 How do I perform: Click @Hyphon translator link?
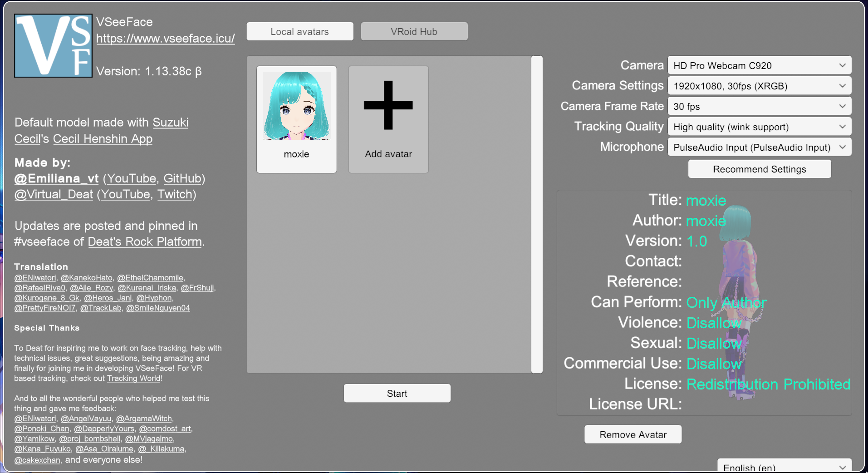(x=154, y=298)
